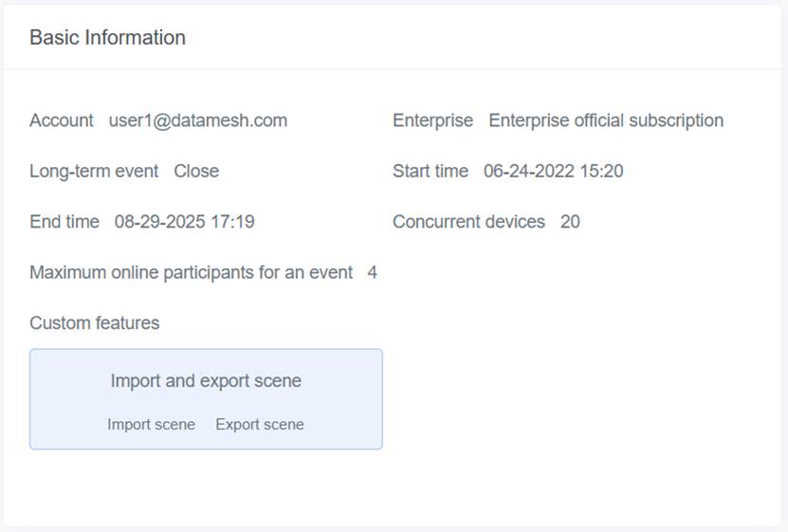Click the Enterprise label
Screen dimensions: 788x532
pos(432,120)
